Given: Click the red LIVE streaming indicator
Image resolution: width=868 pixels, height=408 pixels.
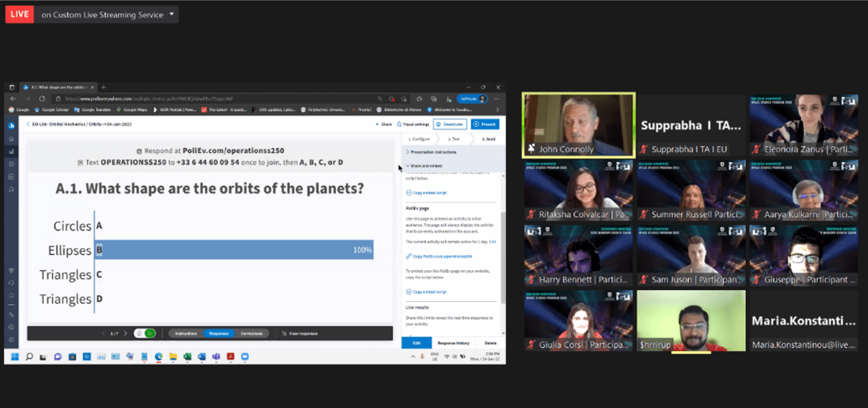Looking at the screenshot, I should click(19, 14).
